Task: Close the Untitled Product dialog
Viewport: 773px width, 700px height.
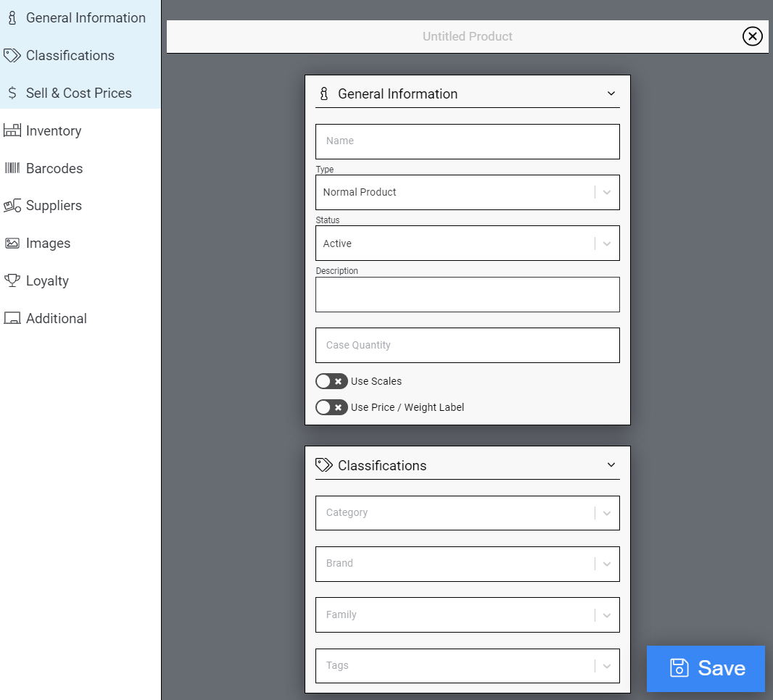Action: pos(752,36)
